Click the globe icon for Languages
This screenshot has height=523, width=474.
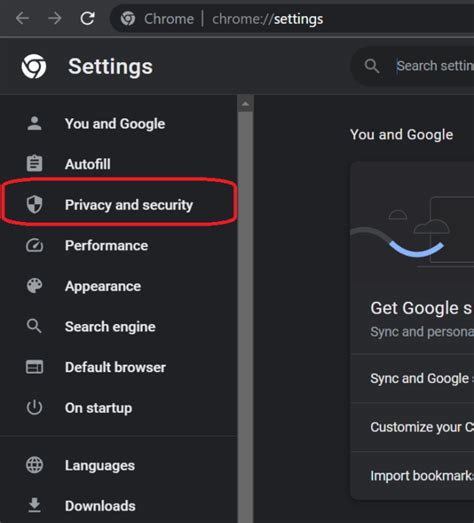click(34, 465)
